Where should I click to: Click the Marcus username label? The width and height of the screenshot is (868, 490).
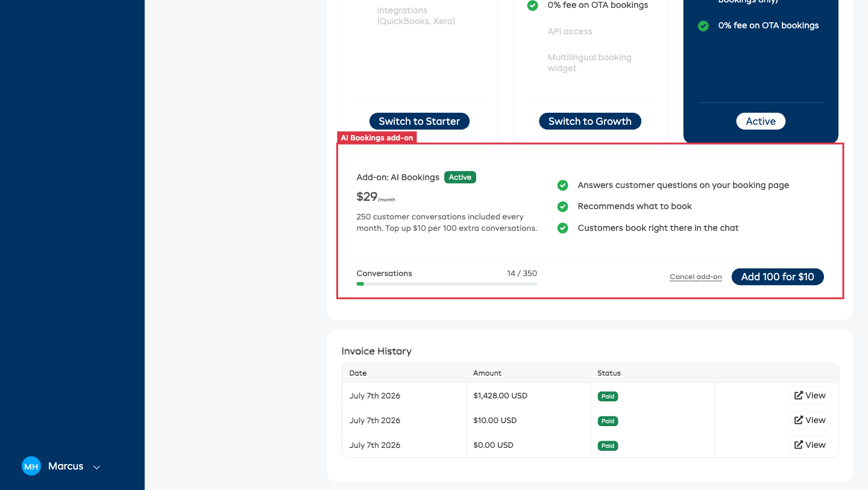[66, 466]
